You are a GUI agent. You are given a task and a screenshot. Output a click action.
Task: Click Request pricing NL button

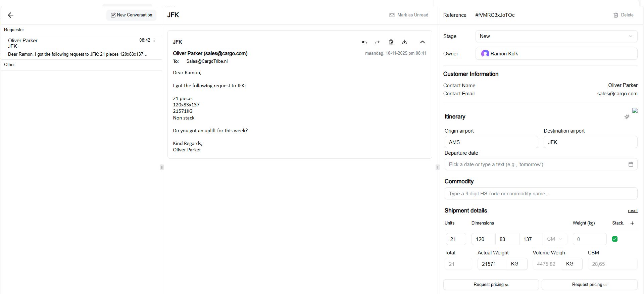coord(491,285)
